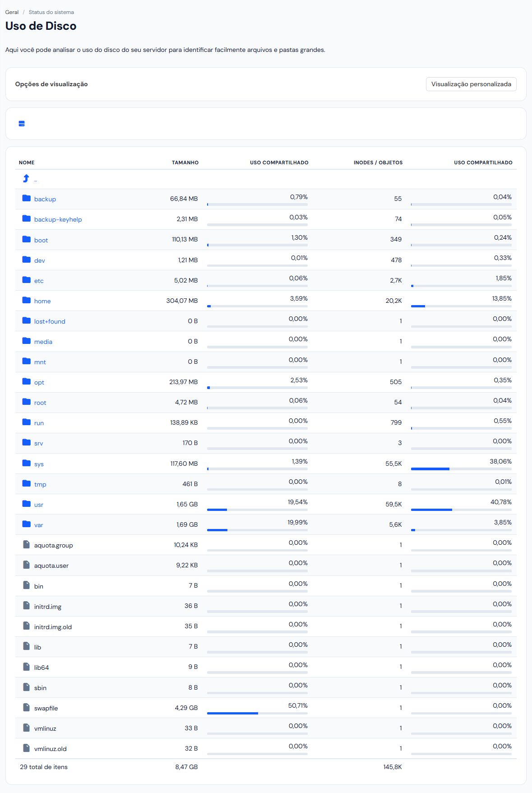The image size is (532, 793).
Task: Open the var folder link
Action: point(39,525)
